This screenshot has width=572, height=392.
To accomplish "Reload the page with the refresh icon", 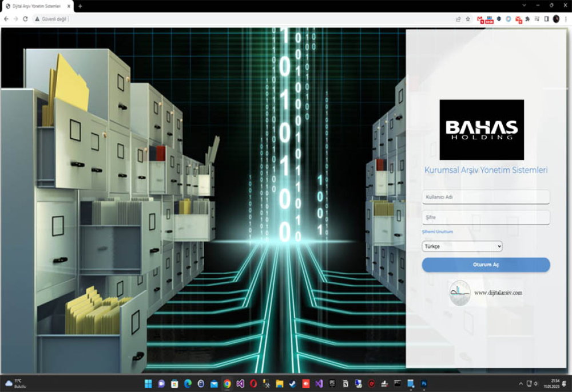I will [x=25, y=19].
